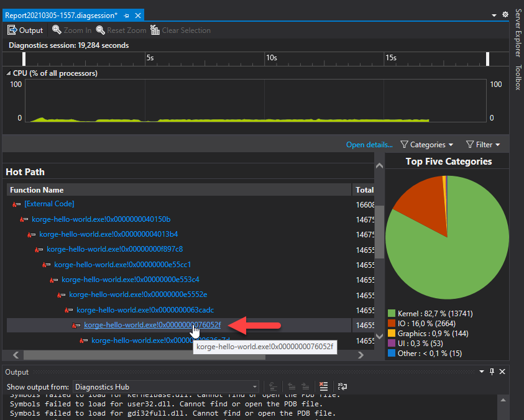Open the Toolbox side tab
This screenshot has width=524, height=420.
517,77
